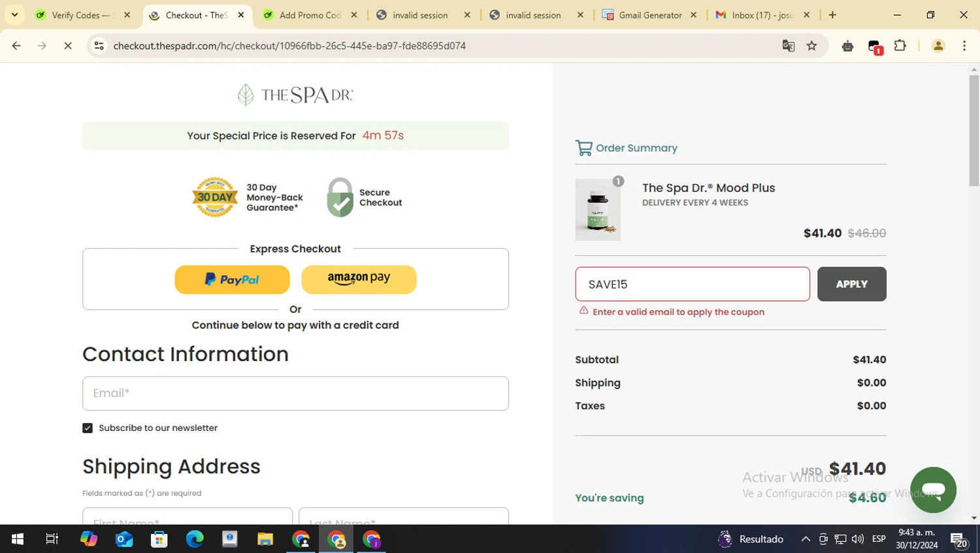The height and width of the screenshot is (553, 980).
Task: Open the robot extension icon
Action: [x=848, y=46]
